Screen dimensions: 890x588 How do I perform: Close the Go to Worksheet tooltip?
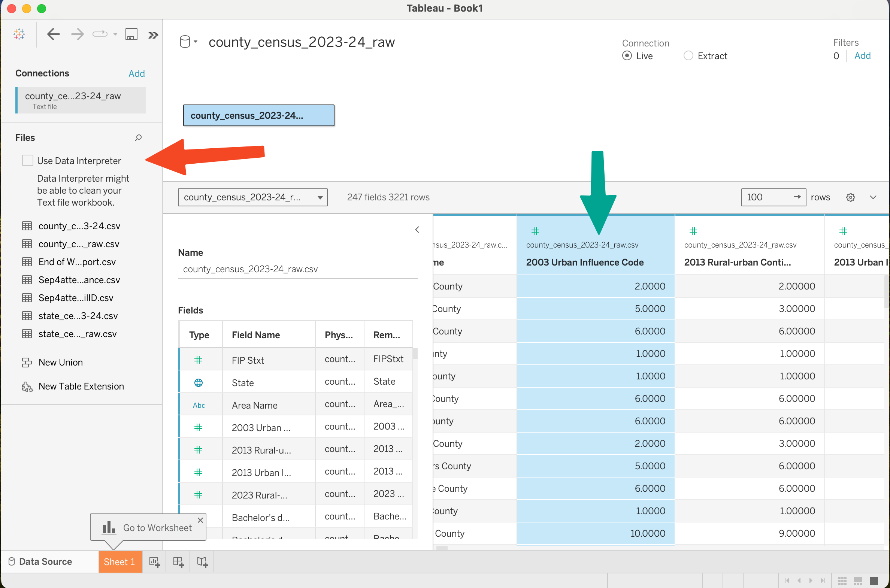(200, 520)
